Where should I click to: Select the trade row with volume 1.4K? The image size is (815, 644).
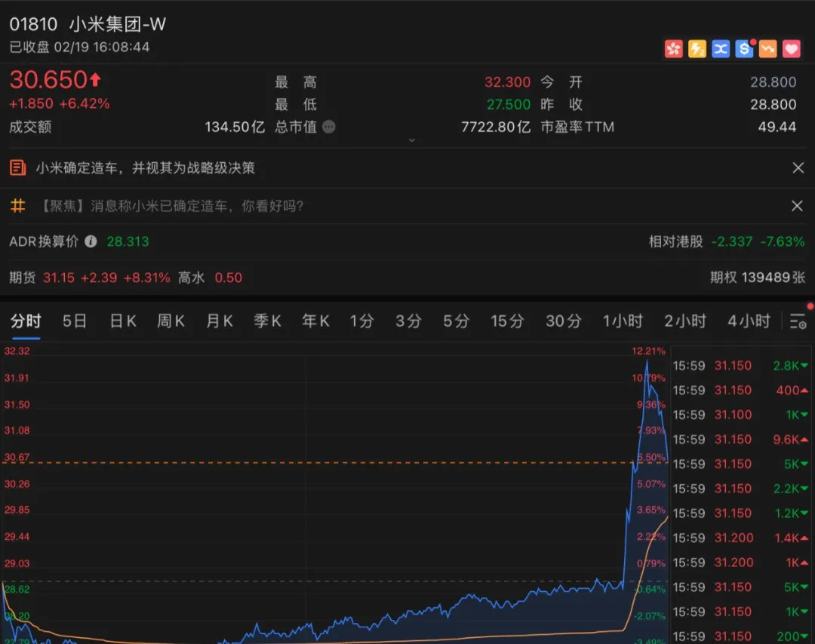[x=741, y=538]
